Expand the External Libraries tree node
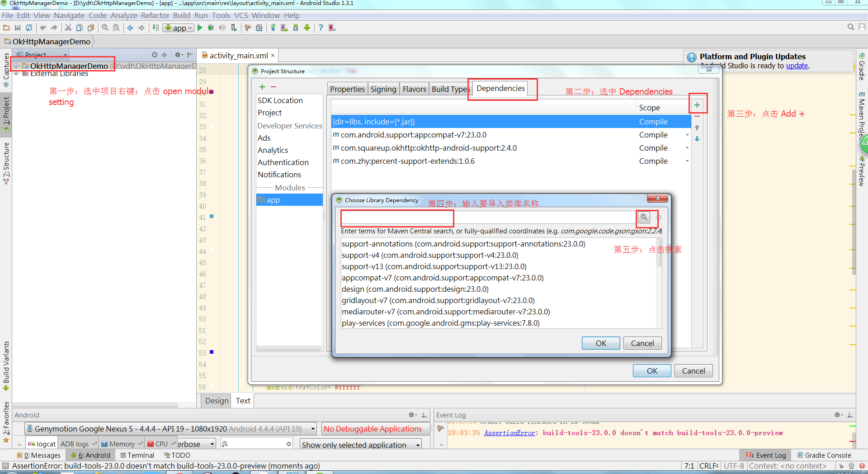Image resolution: width=868 pixels, height=474 pixels. click(x=16, y=73)
